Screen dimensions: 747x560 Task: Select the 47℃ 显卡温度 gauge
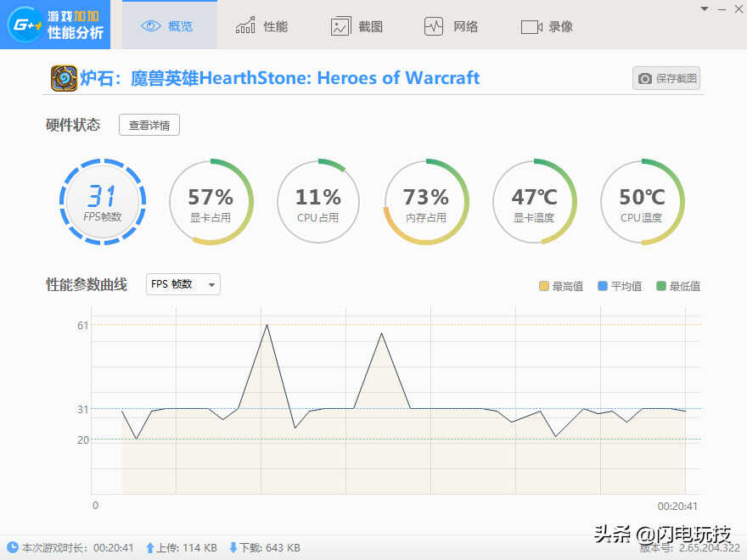coord(535,202)
